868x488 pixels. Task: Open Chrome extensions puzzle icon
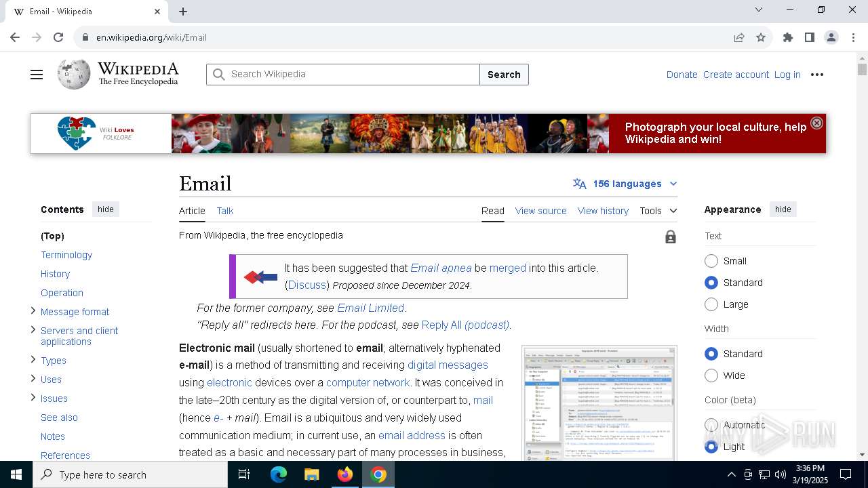click(788, 37)
